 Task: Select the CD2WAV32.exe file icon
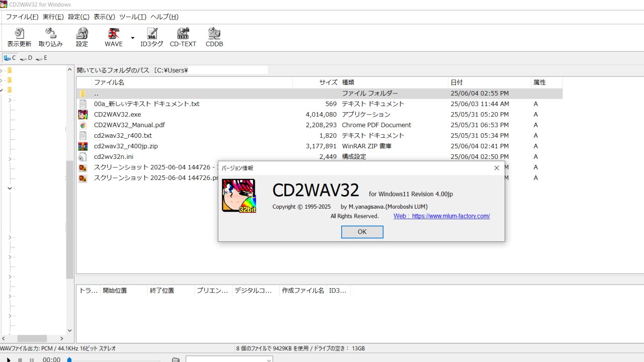pos(83,115)
